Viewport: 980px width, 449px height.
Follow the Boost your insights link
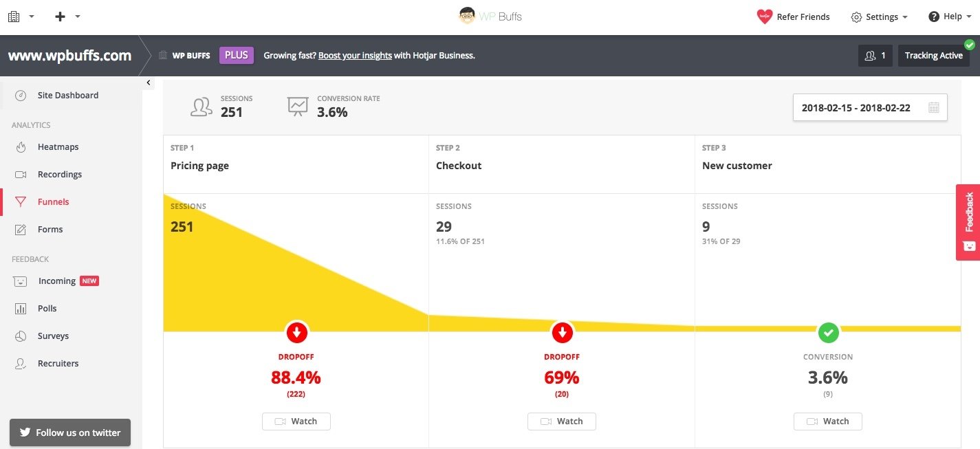click(x=355, y=56)
